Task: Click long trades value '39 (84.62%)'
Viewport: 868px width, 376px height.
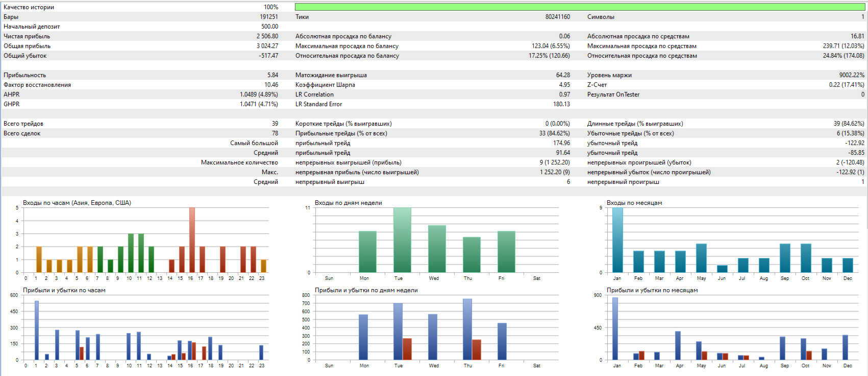Action: 849,124
